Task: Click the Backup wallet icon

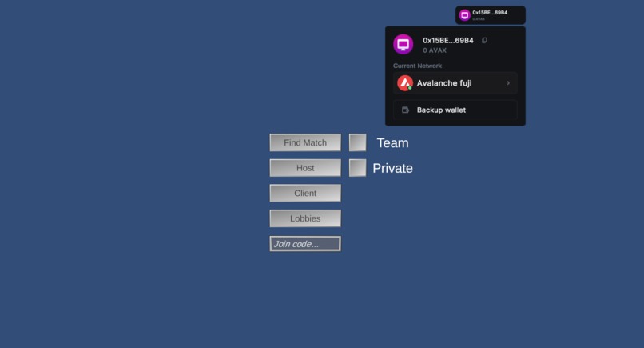Action: 405,110
